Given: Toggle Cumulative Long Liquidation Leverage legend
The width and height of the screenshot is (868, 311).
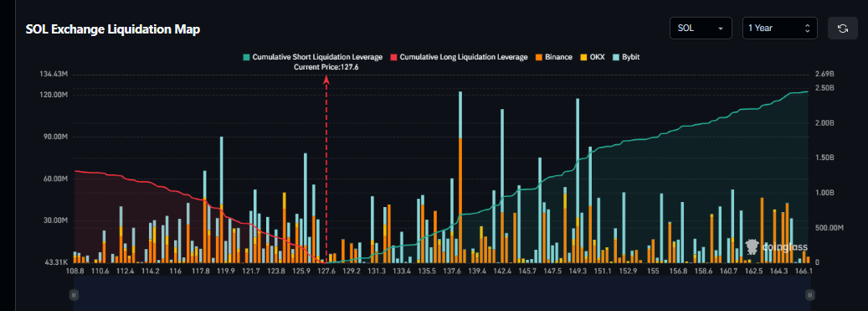Looking at the screenshot, I should [x=459, y=57].
